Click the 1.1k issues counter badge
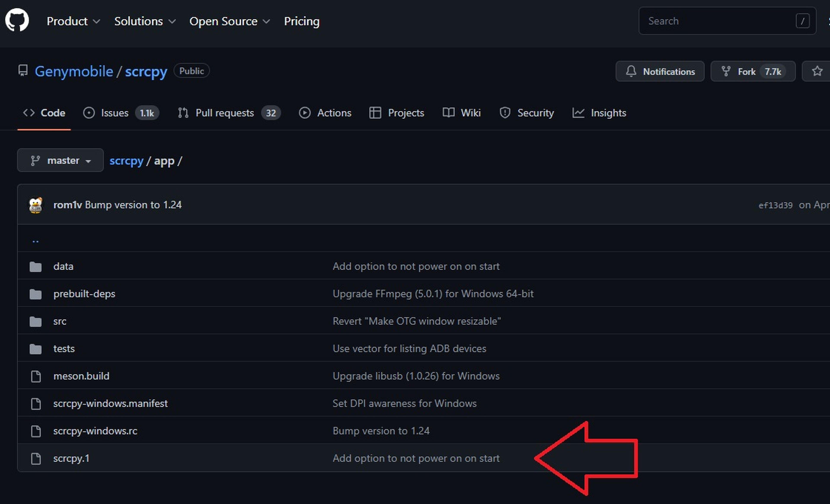The height and width of the screenshot is (504, 830). click(147, 113)
